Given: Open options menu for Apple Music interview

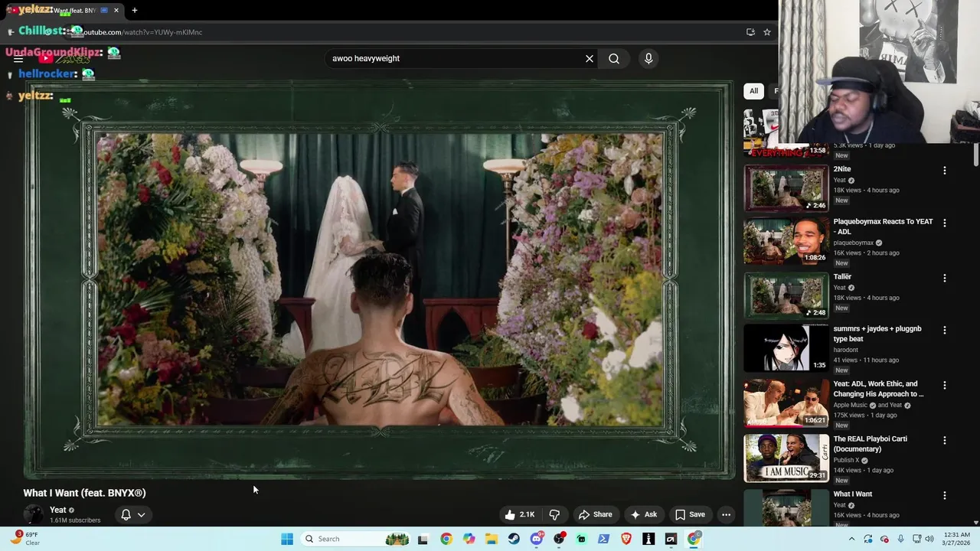Looking at the screenshot, I should click(x=944, y=385).
